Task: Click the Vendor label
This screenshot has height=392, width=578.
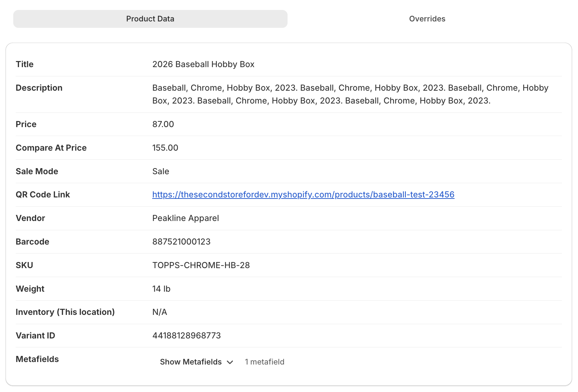Action: pos(30,218)
